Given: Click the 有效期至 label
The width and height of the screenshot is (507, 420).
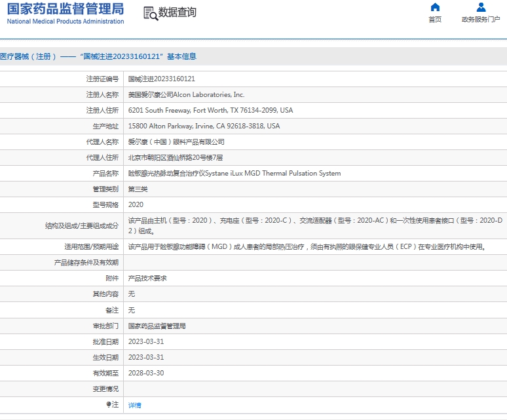Looking at the screenshot, I should 105,373.
